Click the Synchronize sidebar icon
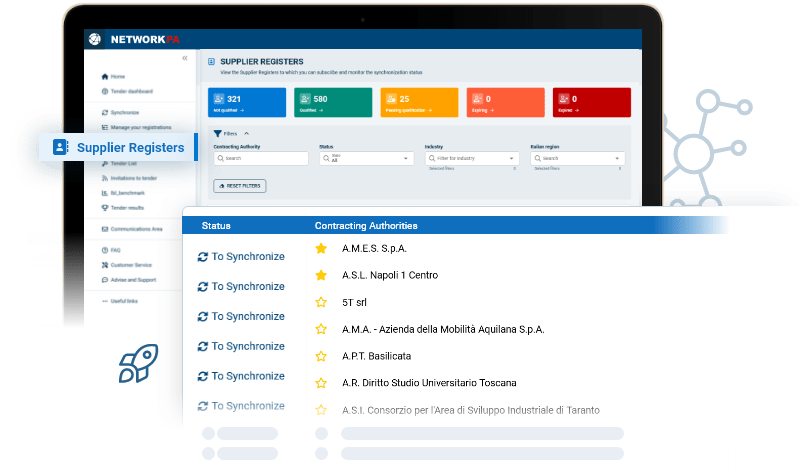Screen dimensions: 802x474 coord(104,113)
